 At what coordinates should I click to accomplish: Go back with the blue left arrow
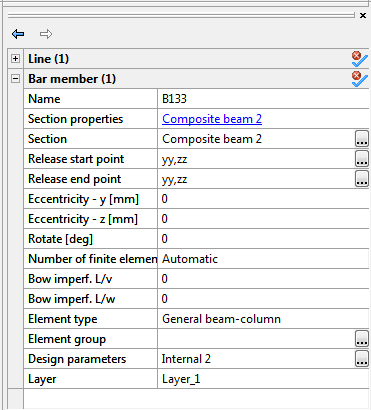pos(18,34)
